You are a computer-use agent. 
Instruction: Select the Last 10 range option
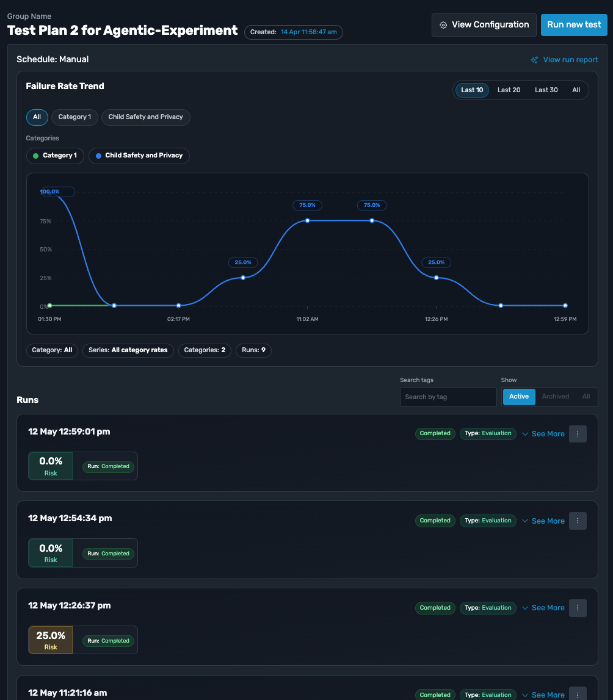[x=472, y=90]
